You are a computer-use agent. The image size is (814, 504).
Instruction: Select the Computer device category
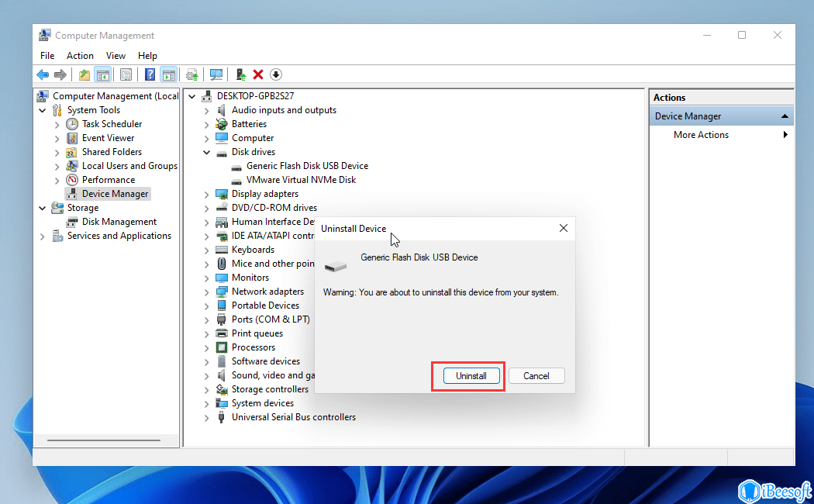click(x=253, y=138)
